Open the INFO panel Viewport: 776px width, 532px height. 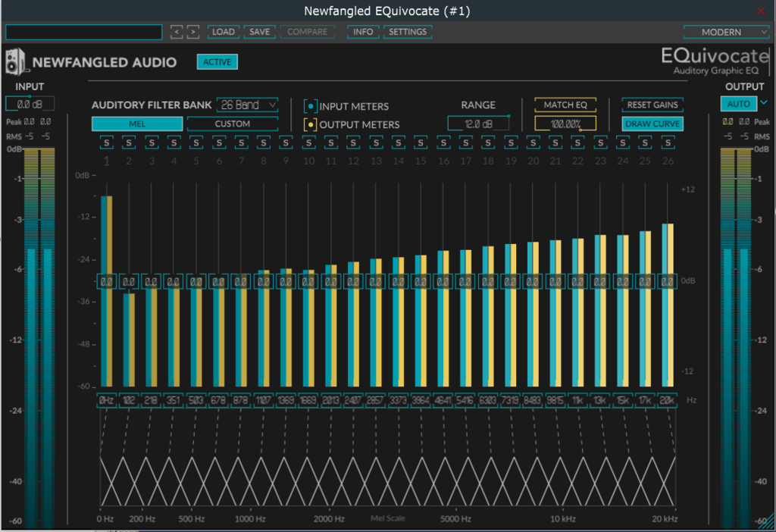pyautogui.click(x=363, y=32)
